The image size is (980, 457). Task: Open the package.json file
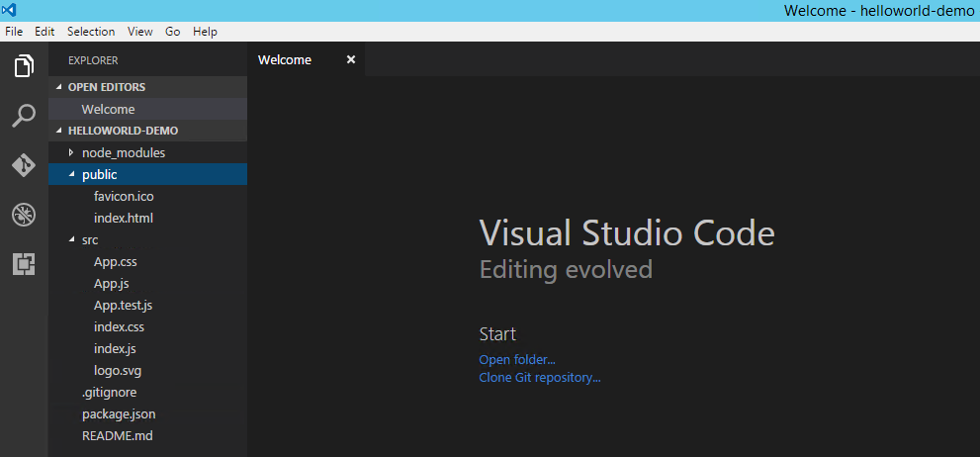(x=119, y=414)
